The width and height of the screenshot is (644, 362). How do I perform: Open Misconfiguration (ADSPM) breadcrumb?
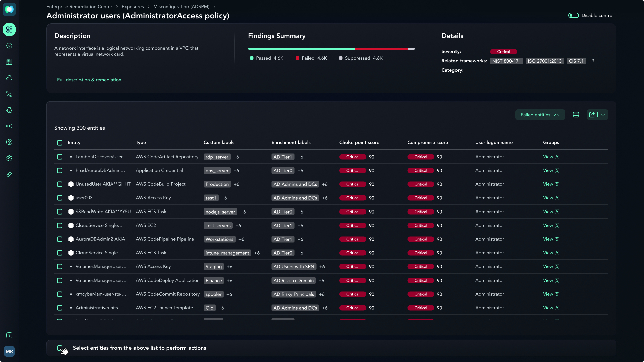tap(181, 7)
